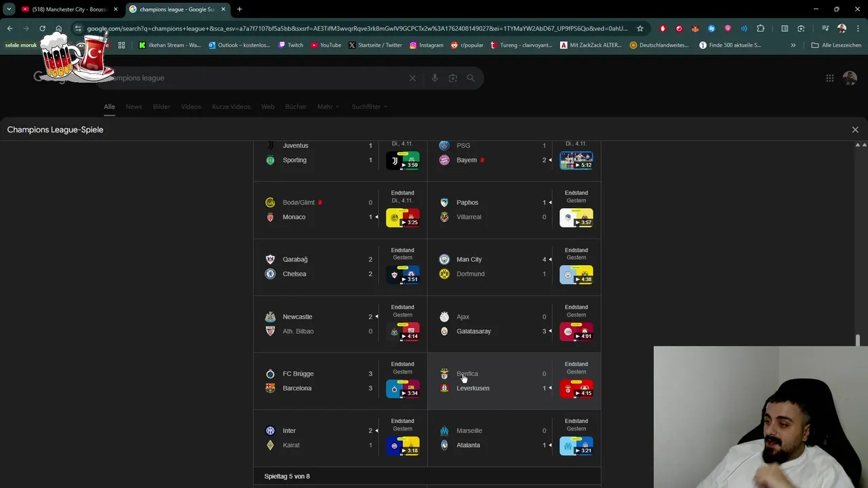Play the Qarabağ vs Chelsea highlights
The width and height of the screenshot is (868, 488).
[x=403, y=274]
